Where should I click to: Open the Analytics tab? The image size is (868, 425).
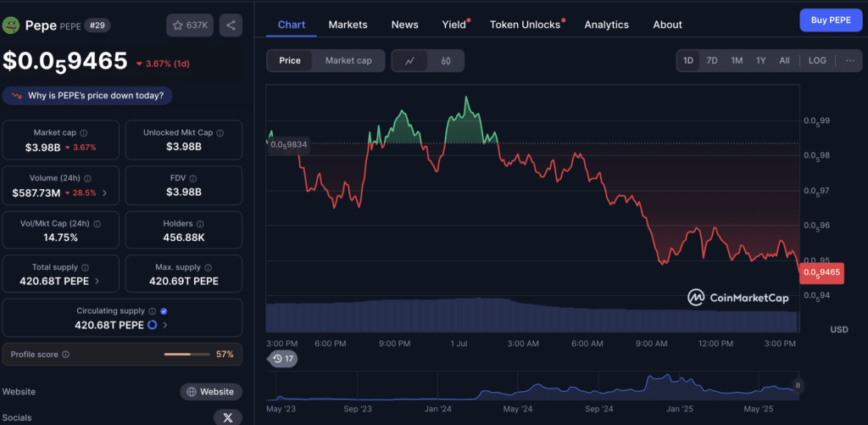606,25
